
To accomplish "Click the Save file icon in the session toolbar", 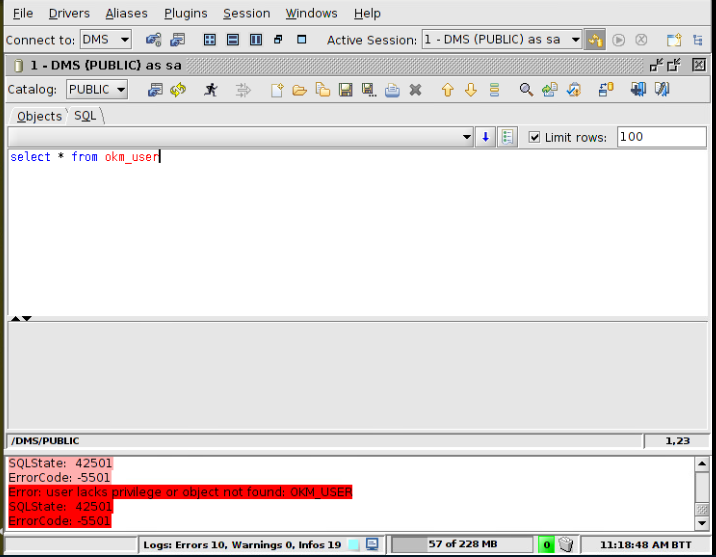I will (345, 90).
